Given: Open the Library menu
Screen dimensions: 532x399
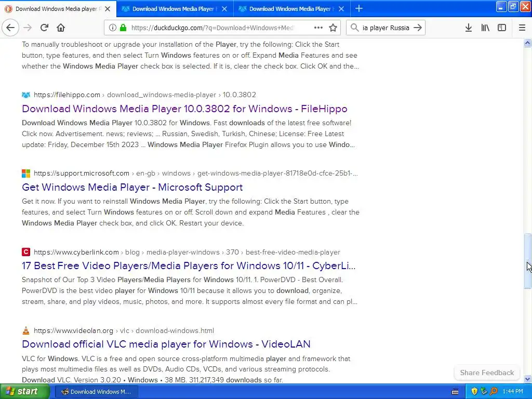Looking at the screenshot, I should 485,28.
